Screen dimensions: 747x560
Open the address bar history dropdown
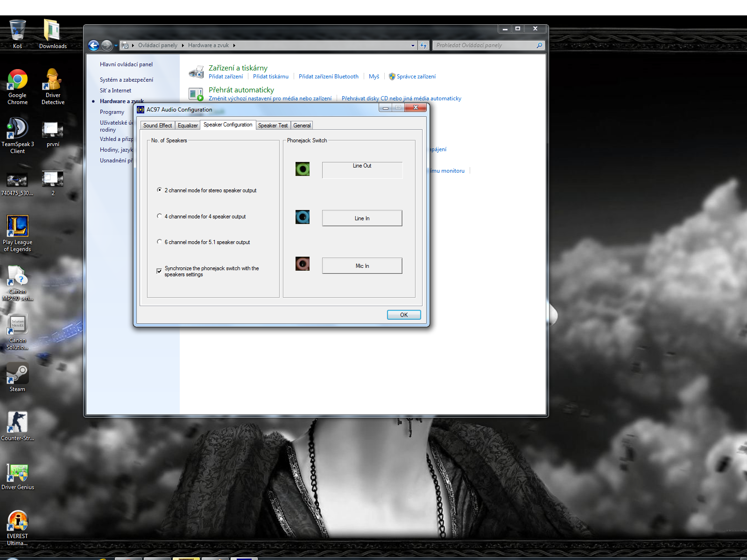[413, 45]
